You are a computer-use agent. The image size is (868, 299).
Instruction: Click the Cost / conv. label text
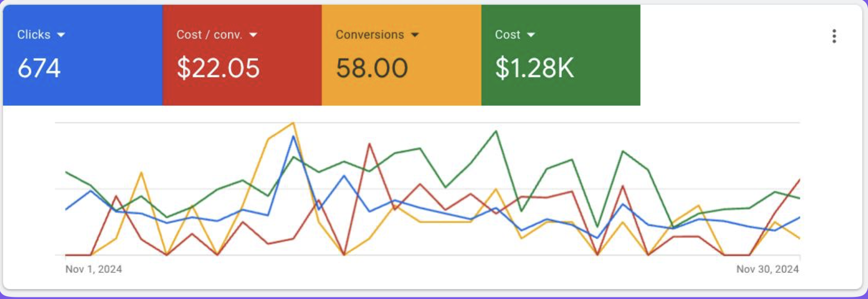(x=209, y=35)
